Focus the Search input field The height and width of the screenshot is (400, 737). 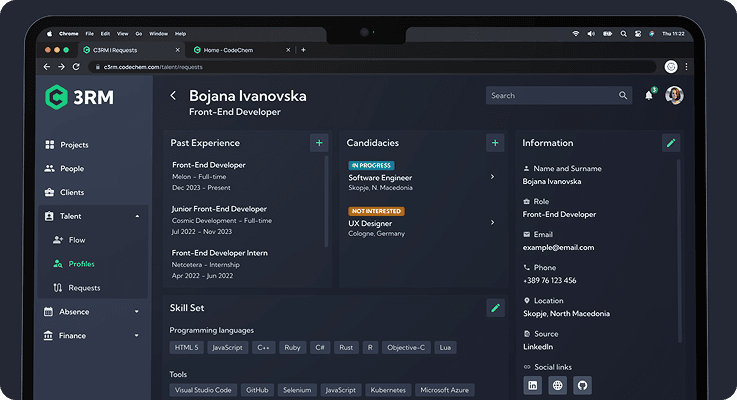[x=554, y=95]
